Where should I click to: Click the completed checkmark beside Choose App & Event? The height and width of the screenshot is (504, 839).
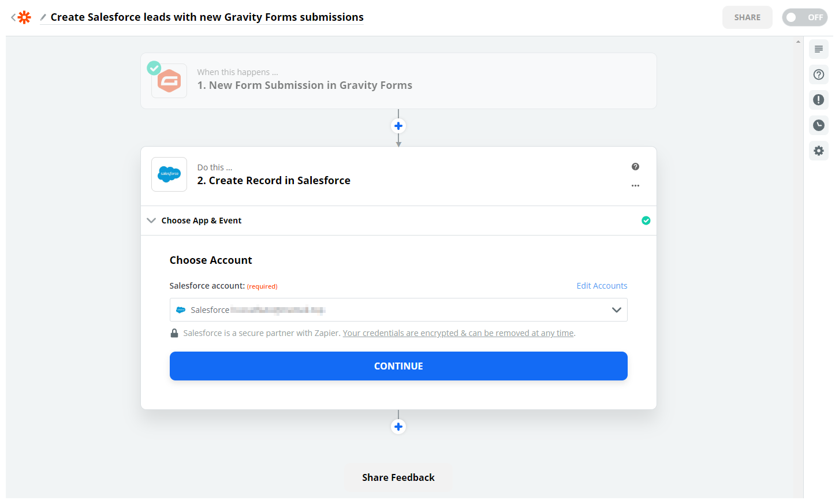click(x=646, y=221)
